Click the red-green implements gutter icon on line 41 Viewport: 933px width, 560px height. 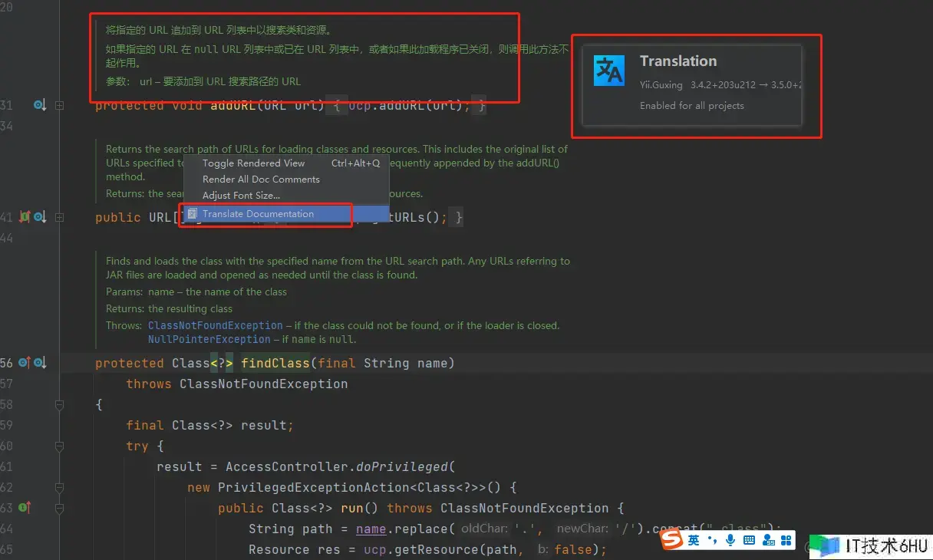[x=25, y=217]
